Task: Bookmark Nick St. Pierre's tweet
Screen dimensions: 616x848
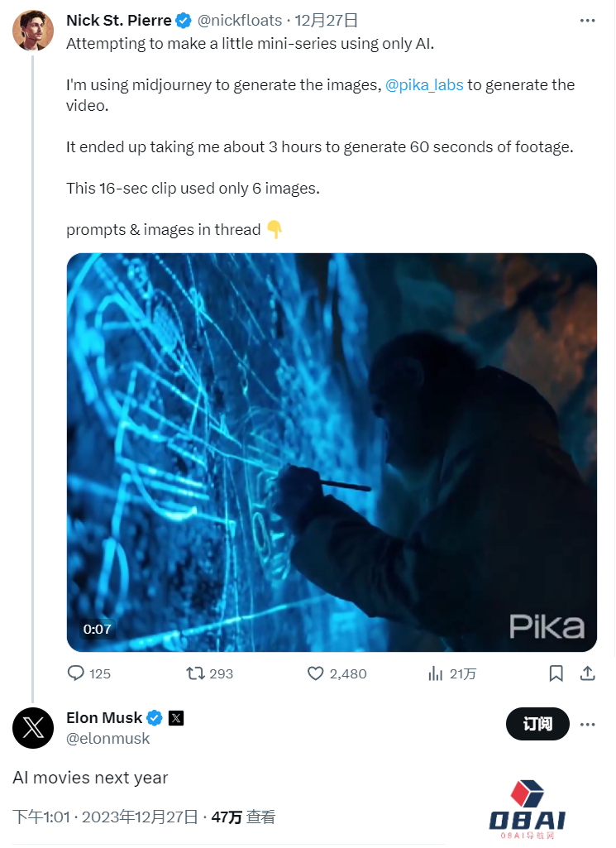Action: (x=556, y=673)
